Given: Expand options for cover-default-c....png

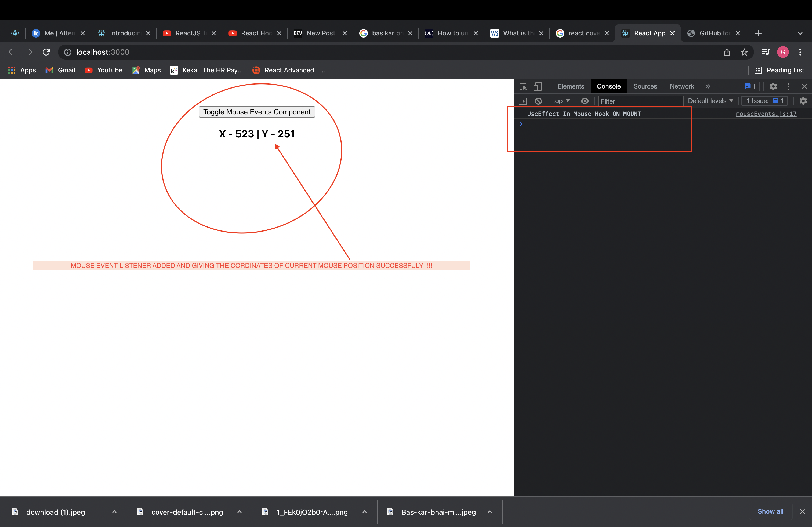Looking at the screenshot, I should tap(240, 512).
